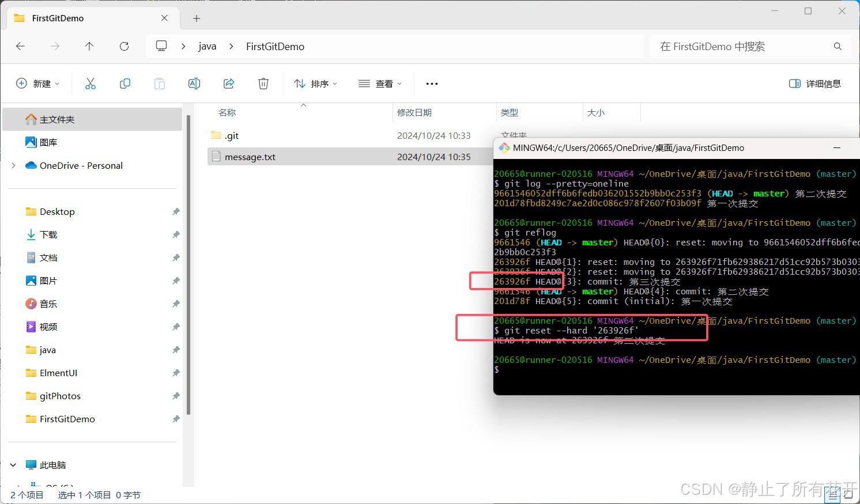This screenshot has width=860, height=504.
Task: Click the This PC monitor icon in address bar
Action: click(x=161, y=46)
